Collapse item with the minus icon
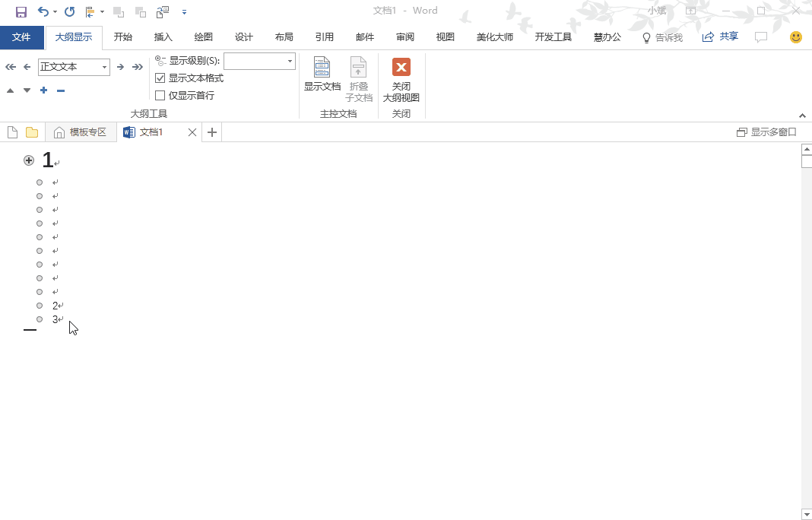The width and height of the screenshot is (812, 520). coord(61,90)
